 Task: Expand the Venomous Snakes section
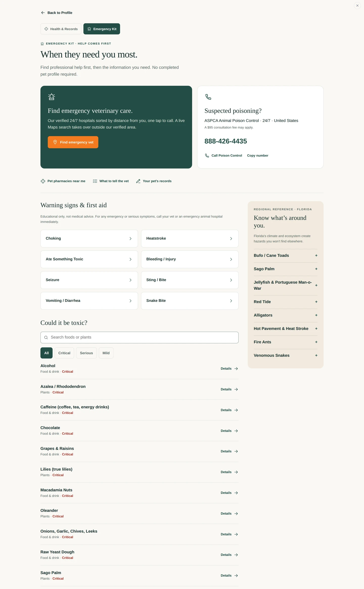coord(286,355)
